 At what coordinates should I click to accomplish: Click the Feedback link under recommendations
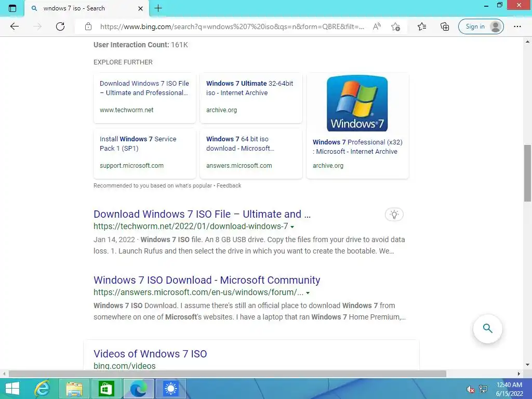pyautogui.click(x=229, y=185)
